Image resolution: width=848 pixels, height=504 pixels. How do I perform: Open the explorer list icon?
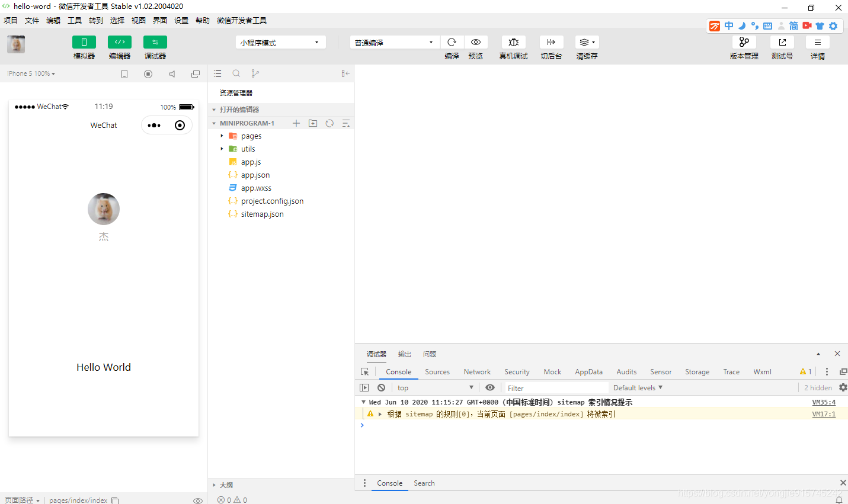217,73
